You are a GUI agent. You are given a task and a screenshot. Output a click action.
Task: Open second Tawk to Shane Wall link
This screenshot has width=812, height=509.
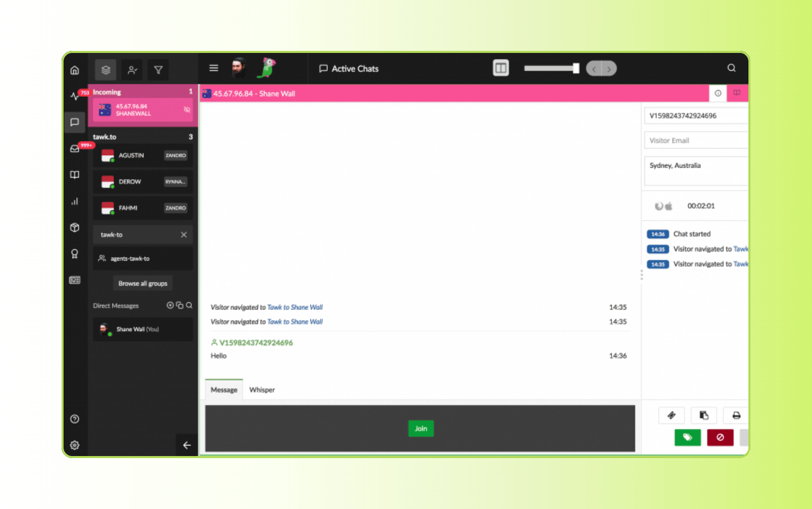pyautogui.click(x=295, y=322)
